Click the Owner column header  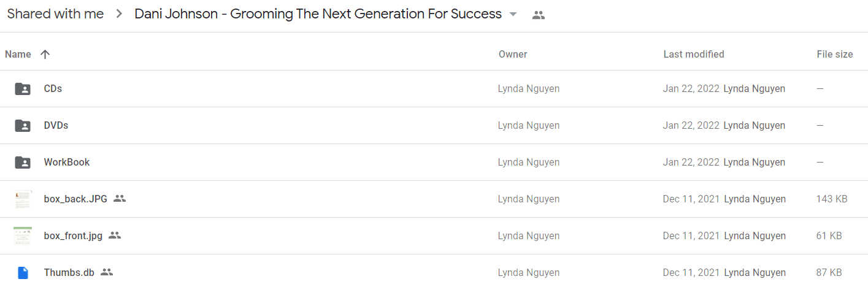513,54
